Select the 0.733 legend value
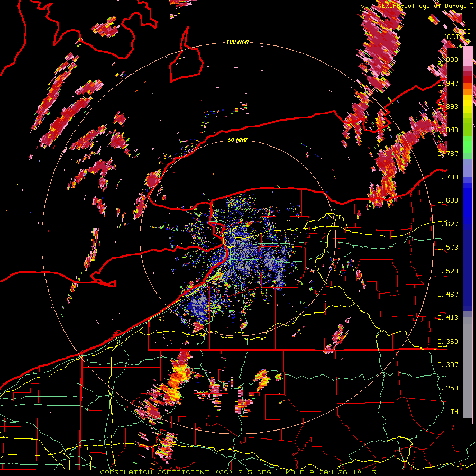Image resolution: width=476 pixels, height=476 pixels. point(448,177)
